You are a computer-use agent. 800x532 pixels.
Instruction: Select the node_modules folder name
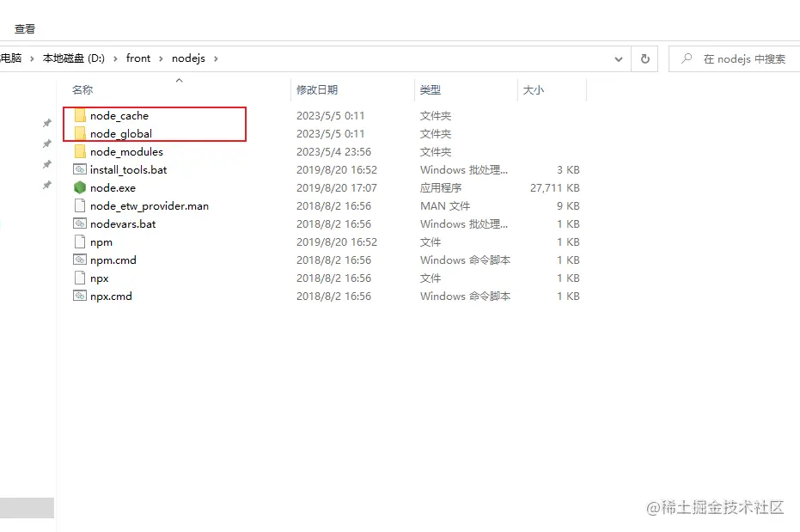[126, 151]
